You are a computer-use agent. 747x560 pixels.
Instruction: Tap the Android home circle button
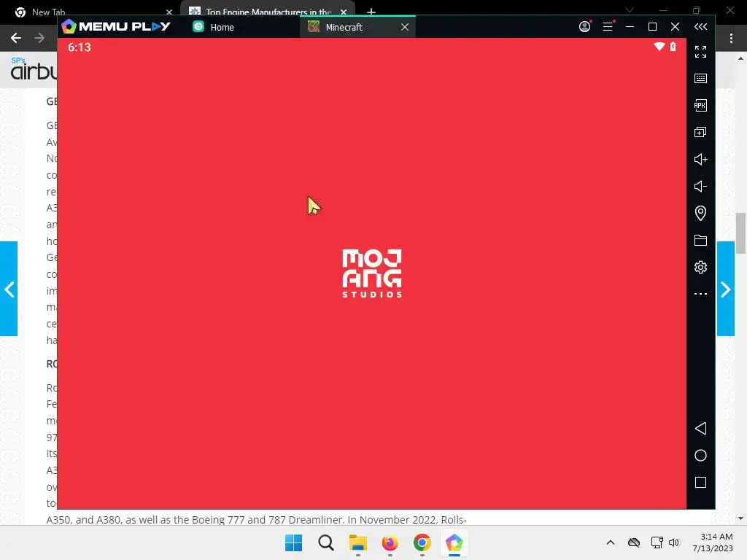pyautogui.click(x=700, y=456)
